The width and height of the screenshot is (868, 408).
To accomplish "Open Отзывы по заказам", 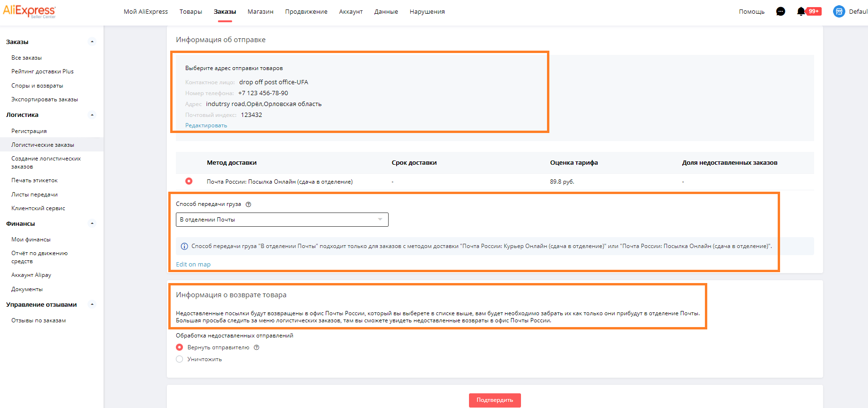I will click(x=38, y=320).
